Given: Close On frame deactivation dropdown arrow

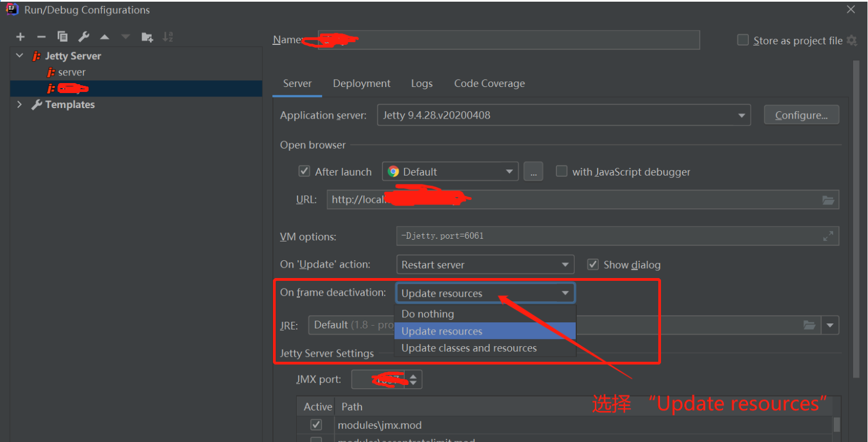Looking at the screenshot, I should pyautogui.click(x=565, y=293).
